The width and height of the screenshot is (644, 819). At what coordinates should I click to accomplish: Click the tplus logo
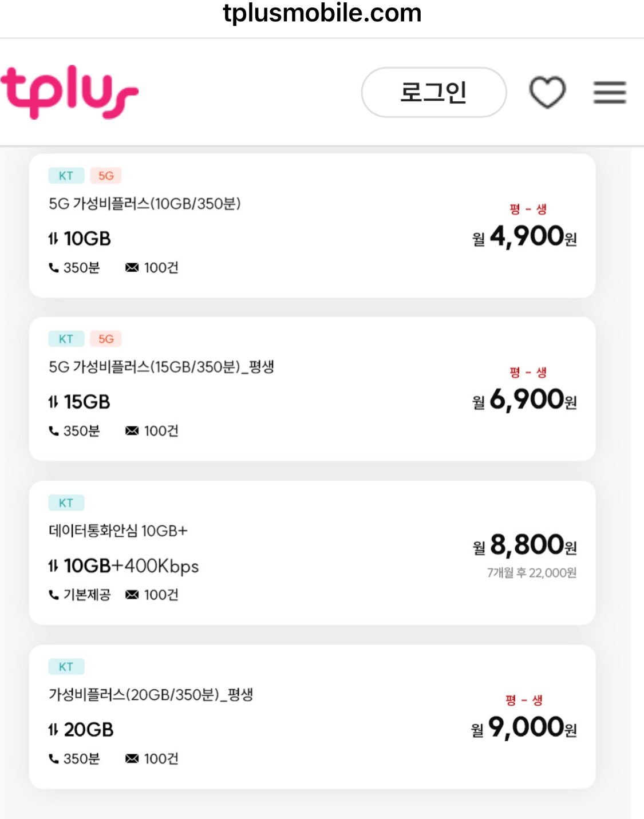point(70,92)
